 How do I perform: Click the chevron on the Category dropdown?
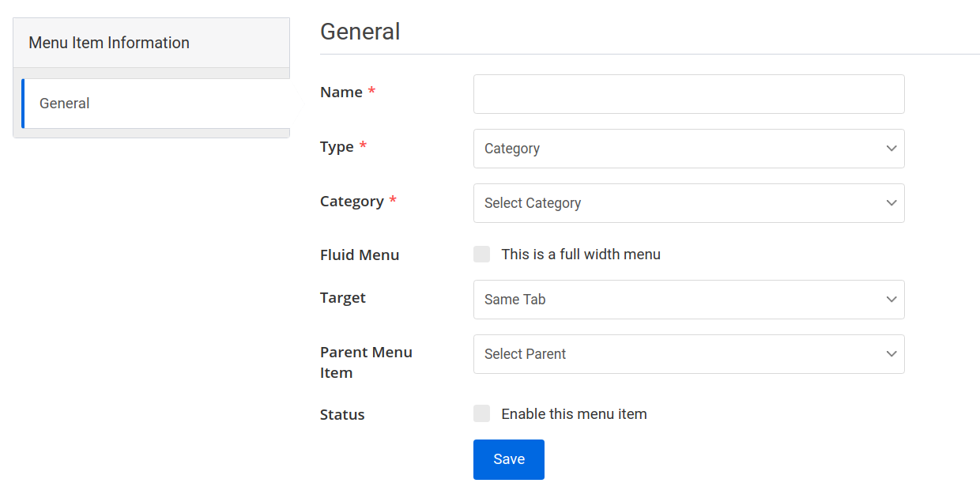[x=891, y=202]
